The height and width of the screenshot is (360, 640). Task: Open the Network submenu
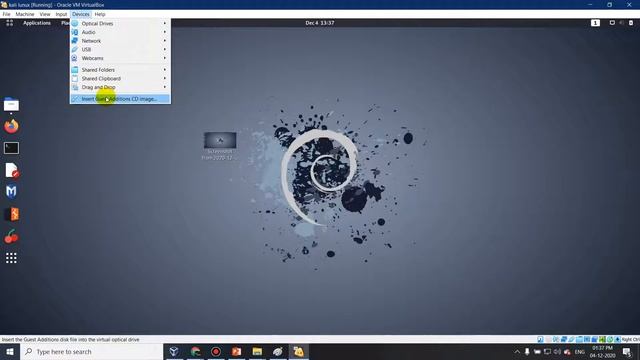(x=120, y=41)
